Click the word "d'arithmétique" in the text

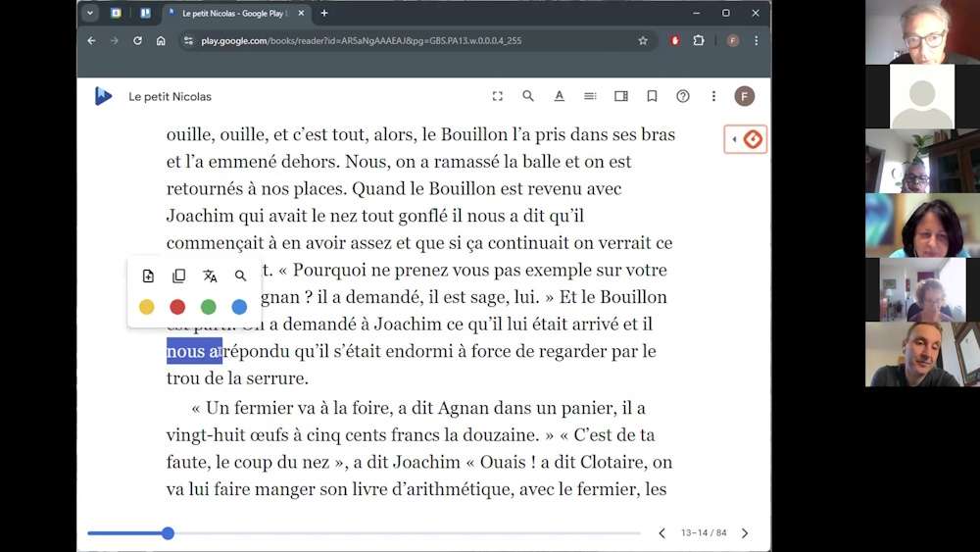coord(453,489)
